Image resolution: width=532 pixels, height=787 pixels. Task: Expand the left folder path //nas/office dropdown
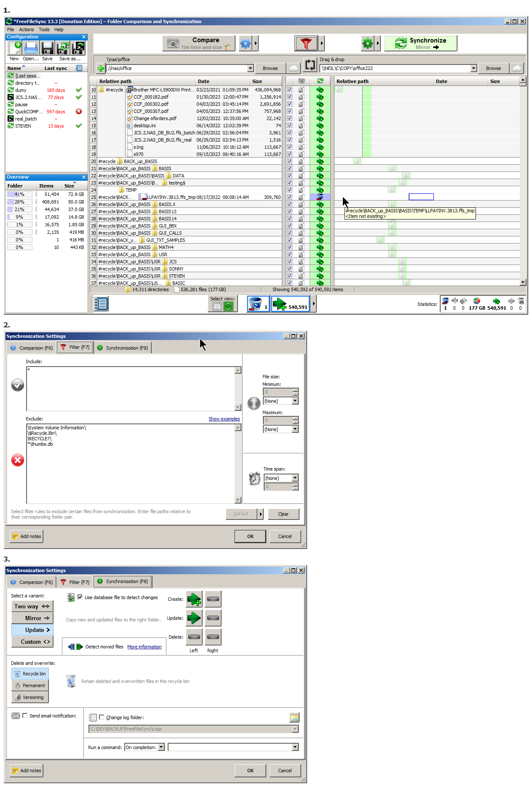pos(251,68)
